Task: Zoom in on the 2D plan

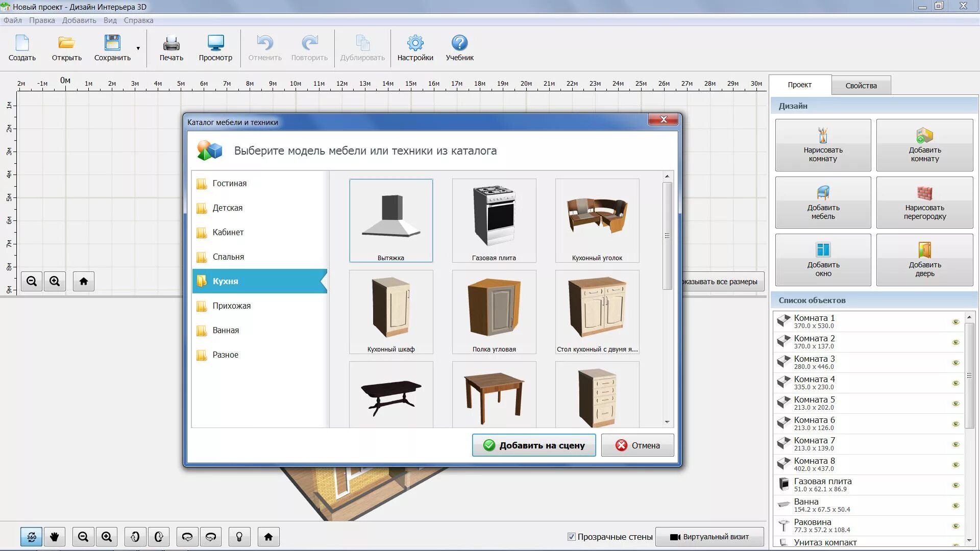Action: (55, 281)
